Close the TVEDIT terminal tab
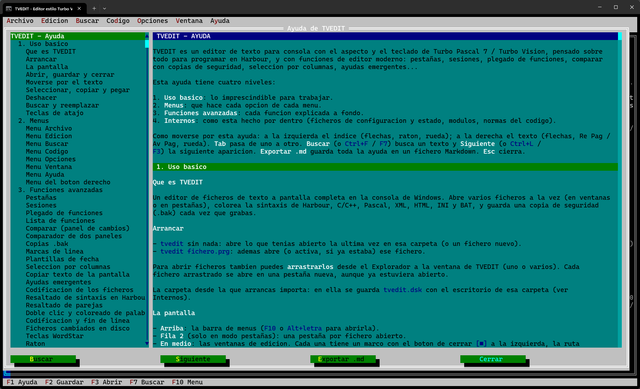This screenshot has width=640, height=389. (79, 8)
